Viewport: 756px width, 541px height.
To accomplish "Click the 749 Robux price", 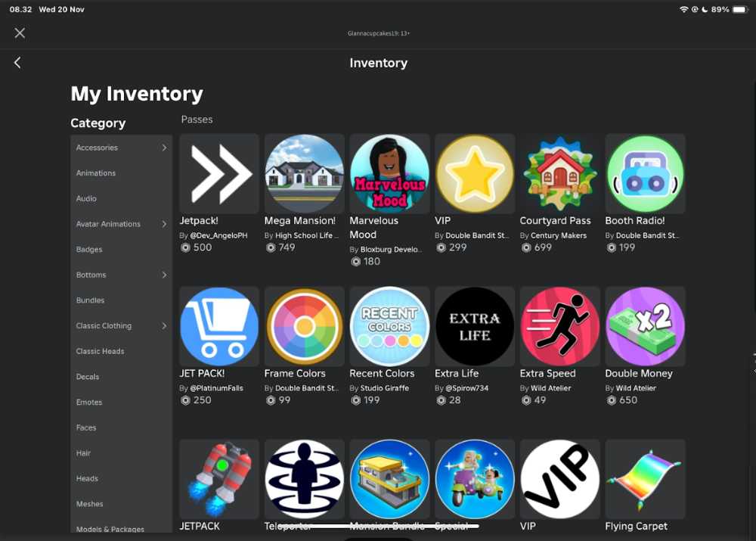I will (x=287, y=247).
